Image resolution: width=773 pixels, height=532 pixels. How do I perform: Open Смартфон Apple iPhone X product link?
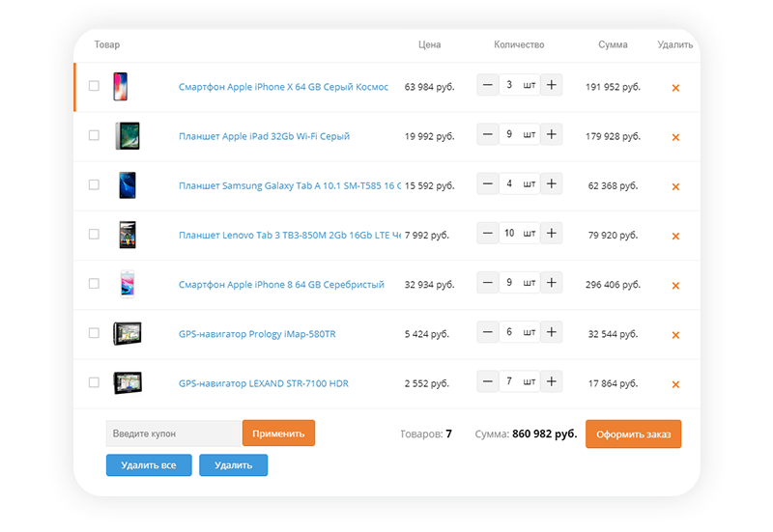tap(283, 87)
